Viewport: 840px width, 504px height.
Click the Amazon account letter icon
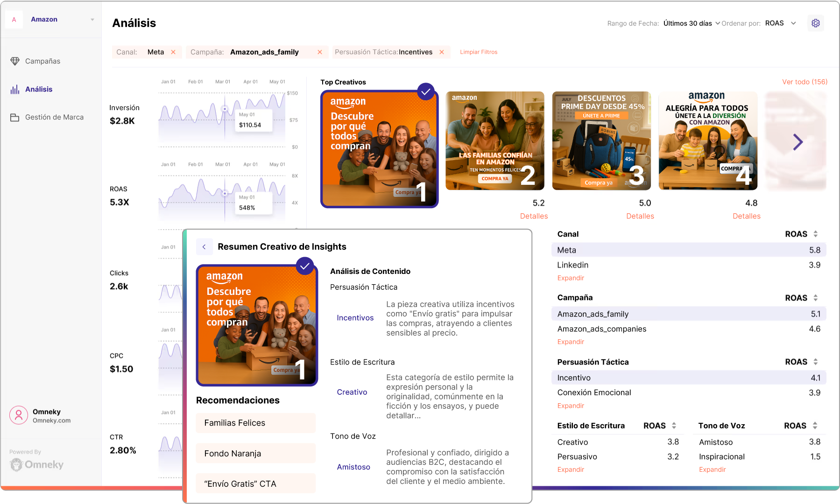click(14, 19)
